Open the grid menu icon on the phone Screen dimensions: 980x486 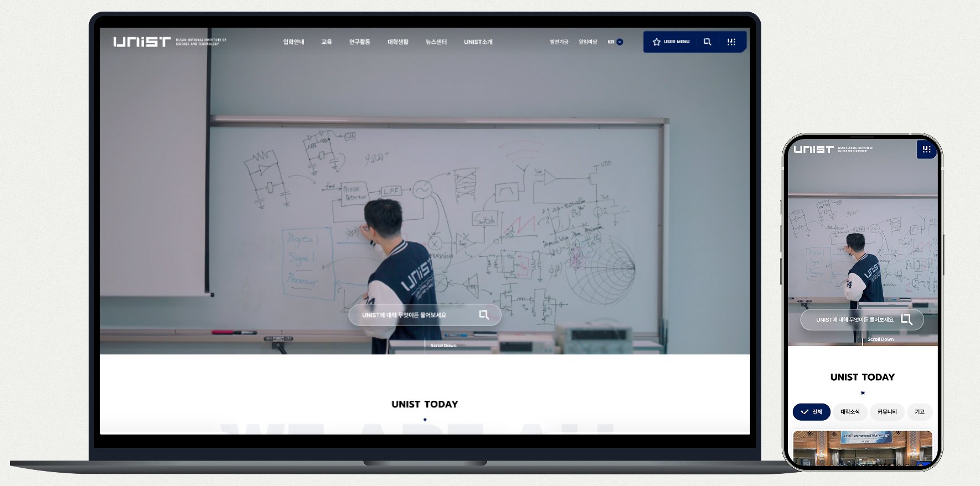coord(927,149)
